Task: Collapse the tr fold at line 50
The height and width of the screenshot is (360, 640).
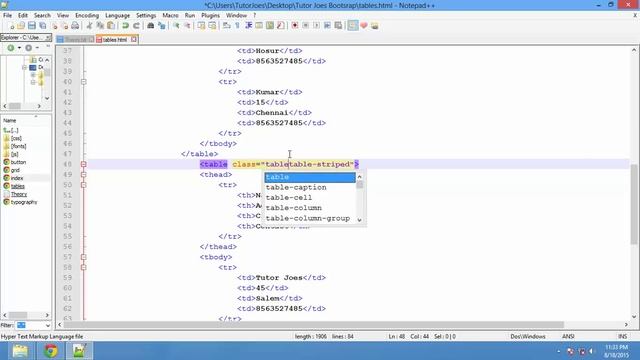Action: [84, 185]
